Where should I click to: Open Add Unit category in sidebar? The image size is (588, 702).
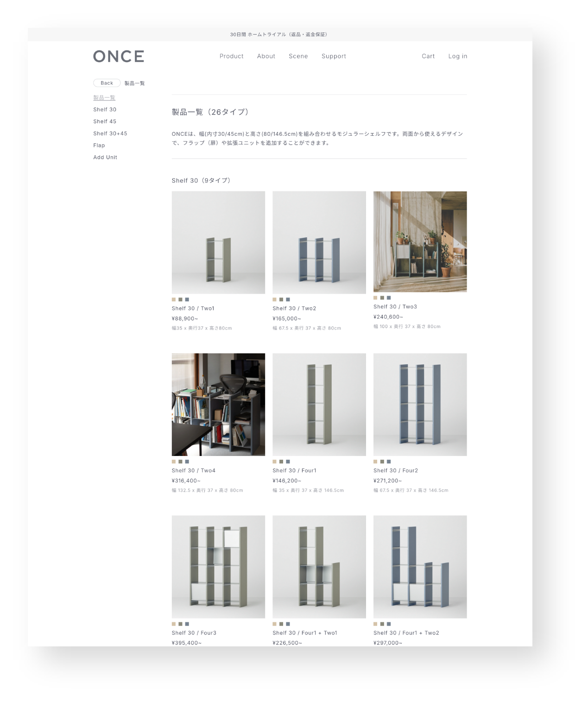[x=105, y=158]
